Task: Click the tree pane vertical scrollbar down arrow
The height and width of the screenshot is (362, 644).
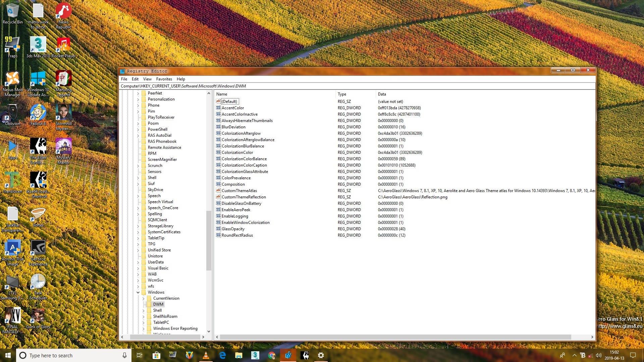Action: (209, 331)
